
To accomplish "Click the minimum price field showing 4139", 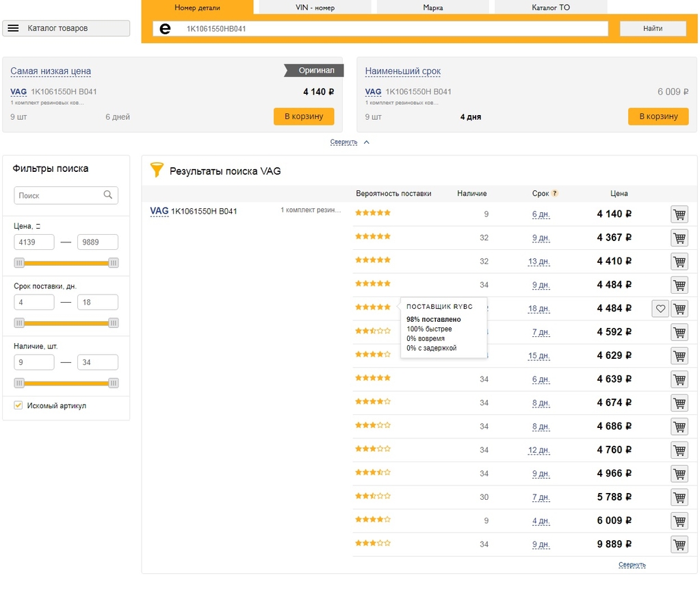I will 34,242.
